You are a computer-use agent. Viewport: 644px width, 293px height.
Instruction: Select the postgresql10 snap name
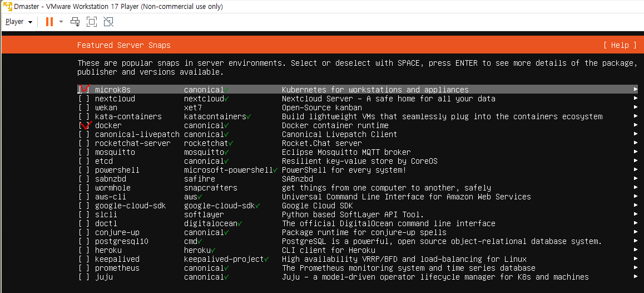[x=122, y=241]
